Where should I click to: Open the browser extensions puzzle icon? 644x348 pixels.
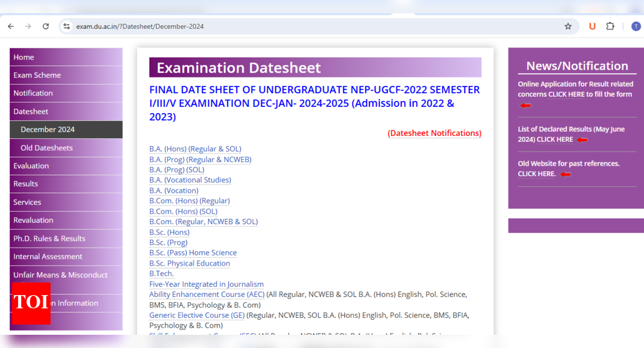610,26
